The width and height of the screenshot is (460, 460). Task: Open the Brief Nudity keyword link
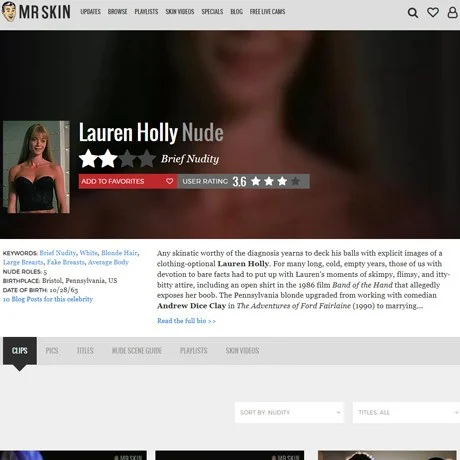tap(58, 253)
